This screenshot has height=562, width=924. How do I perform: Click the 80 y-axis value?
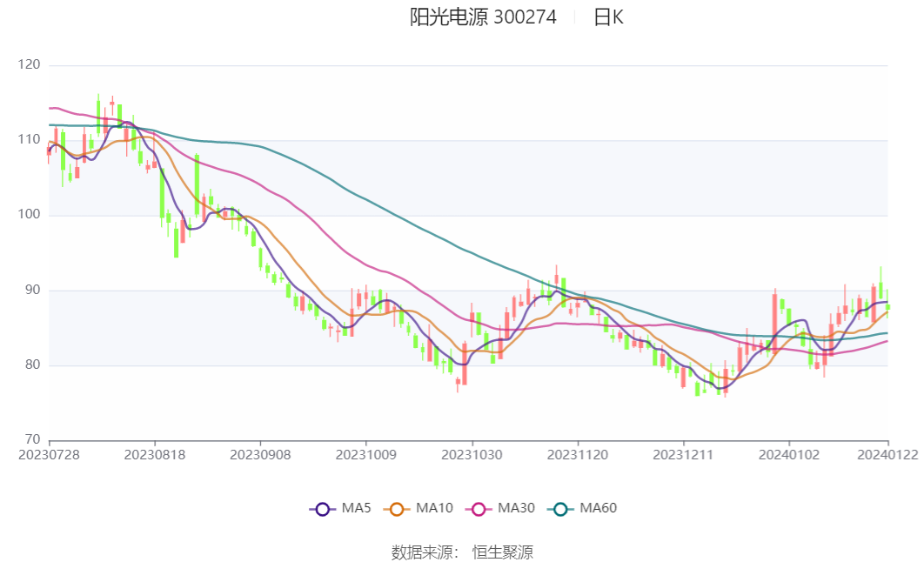pos(33,365)
